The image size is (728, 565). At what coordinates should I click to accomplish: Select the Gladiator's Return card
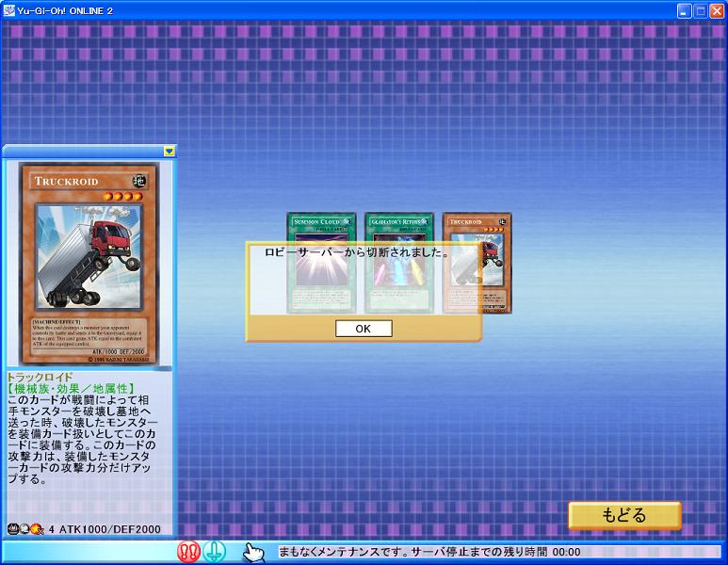pyautogui.click(x=399, y=263)
